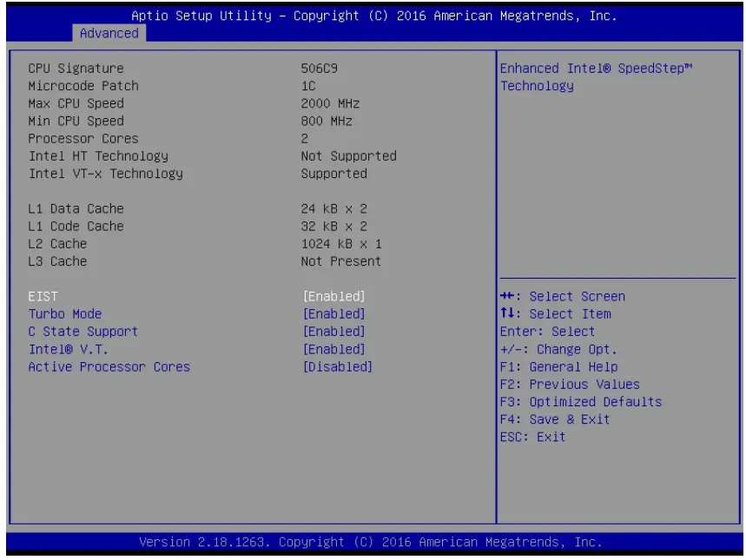Viewport: 746px width, 560px height.
Task: Click the L2 Cache label
Action: pos(57,244)
